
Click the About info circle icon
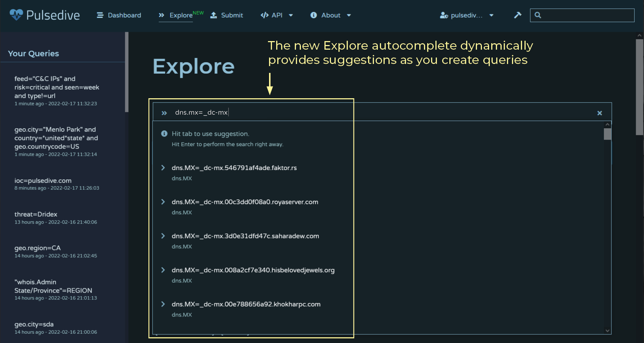[314, 15]
